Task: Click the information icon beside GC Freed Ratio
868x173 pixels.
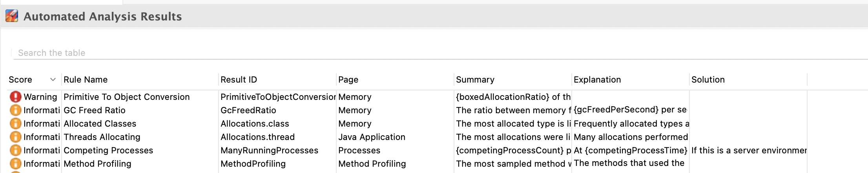Action: point(15,110)
